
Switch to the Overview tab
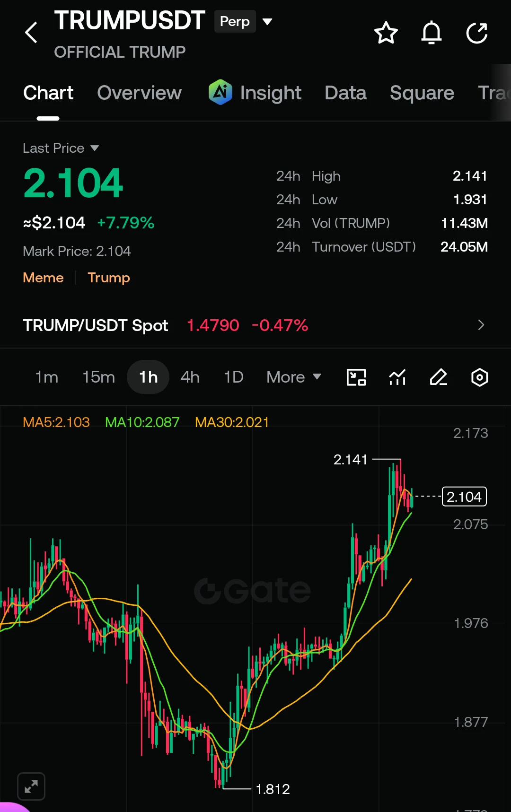(x=139, y=93)
